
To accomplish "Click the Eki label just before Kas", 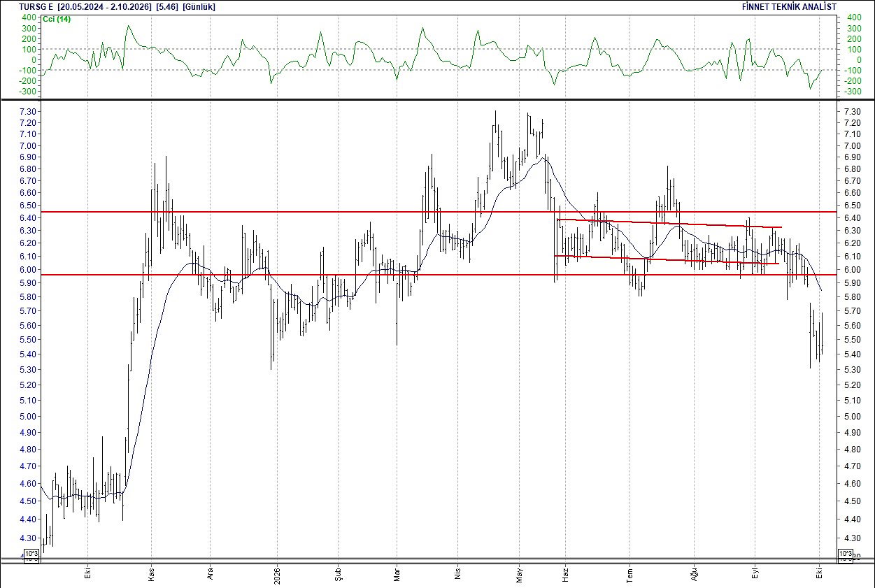I will click(x=89, y=573).
